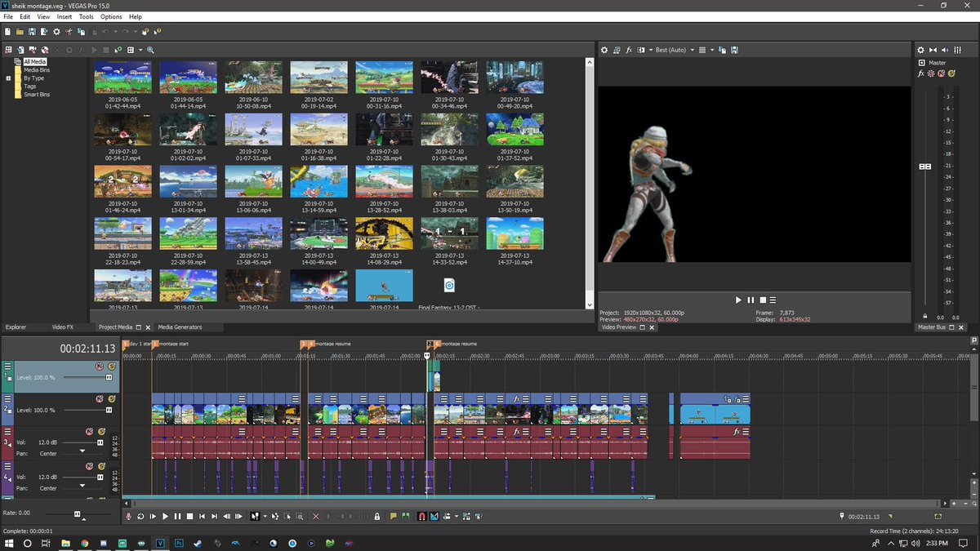Stop playback in the timeline transport bar
980x551 pixels.
point(189,516)
